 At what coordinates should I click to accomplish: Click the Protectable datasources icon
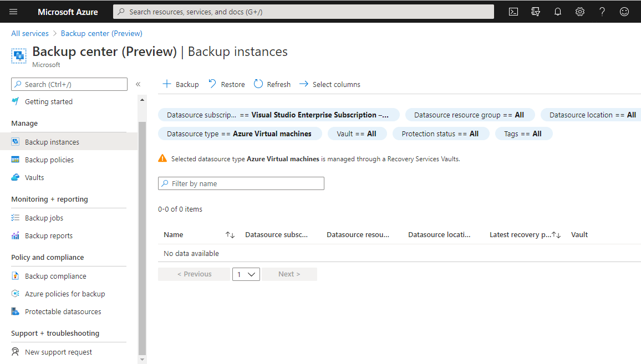point(15,311)
